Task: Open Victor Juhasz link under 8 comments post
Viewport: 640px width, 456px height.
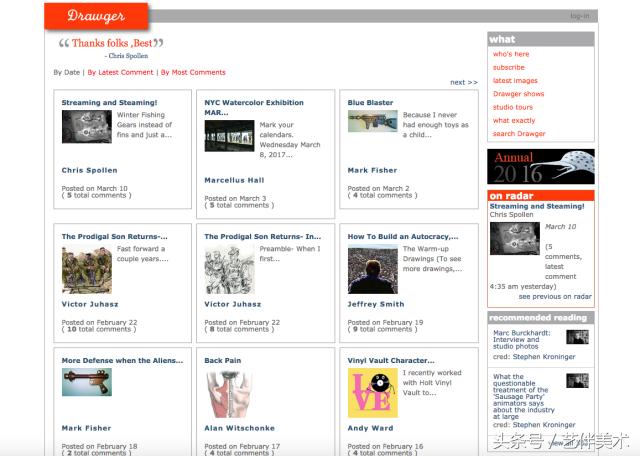Action: click(233, 304)
